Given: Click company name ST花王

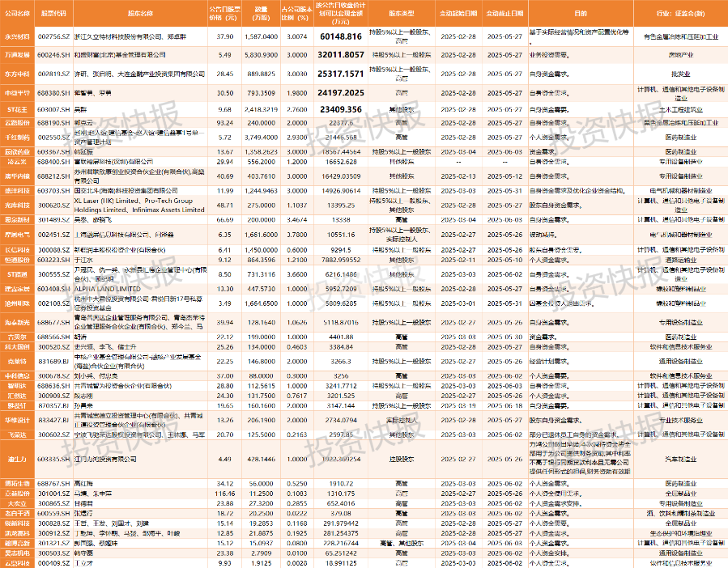Looking at the screenshot, I should click(18, 109).
